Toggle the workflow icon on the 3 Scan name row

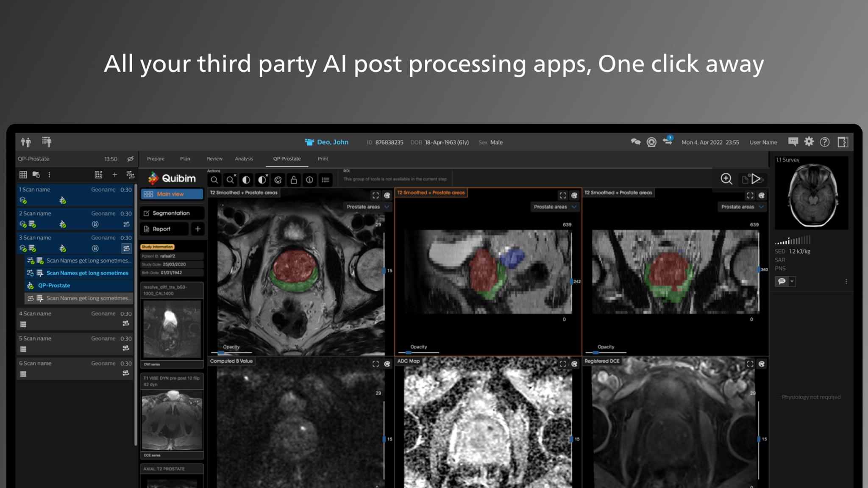point(126,248)
